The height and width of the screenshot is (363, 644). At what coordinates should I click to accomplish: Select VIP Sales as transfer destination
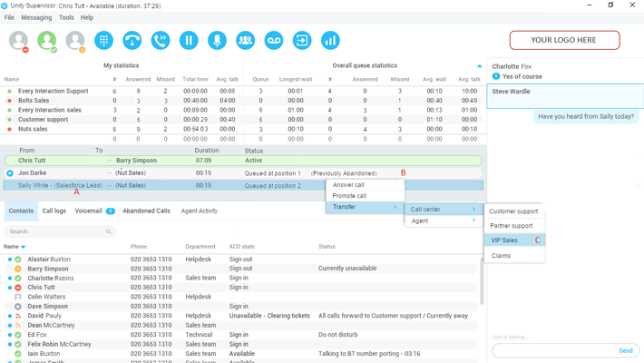(505, 240)
